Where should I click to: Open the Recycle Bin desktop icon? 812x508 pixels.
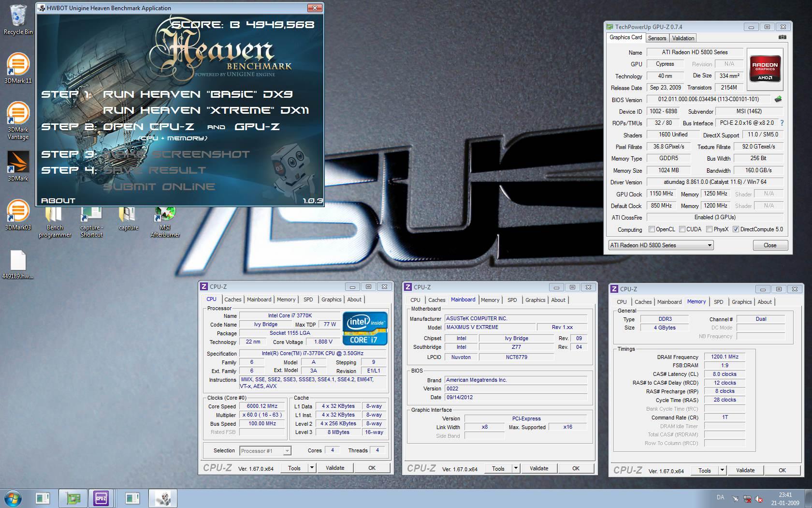coord(18,19)
